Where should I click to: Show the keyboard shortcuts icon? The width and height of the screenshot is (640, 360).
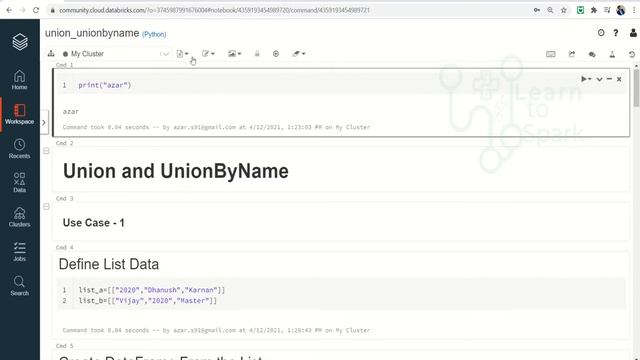551,54
